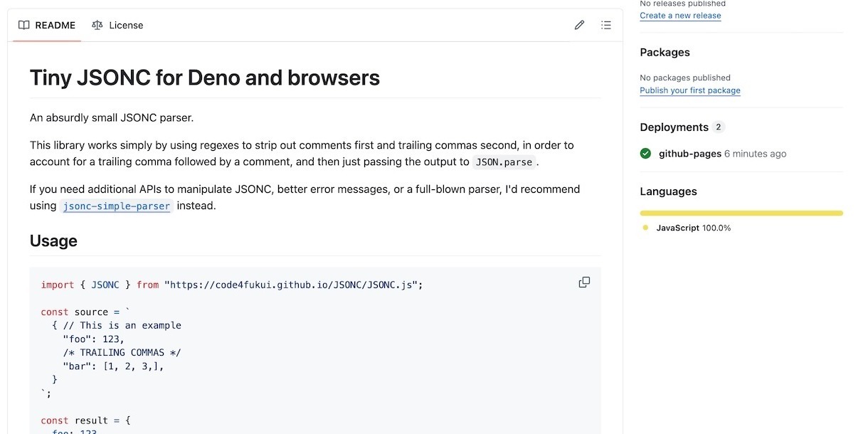
Task: Click the balance scale License icon
Action: point(97,25)
